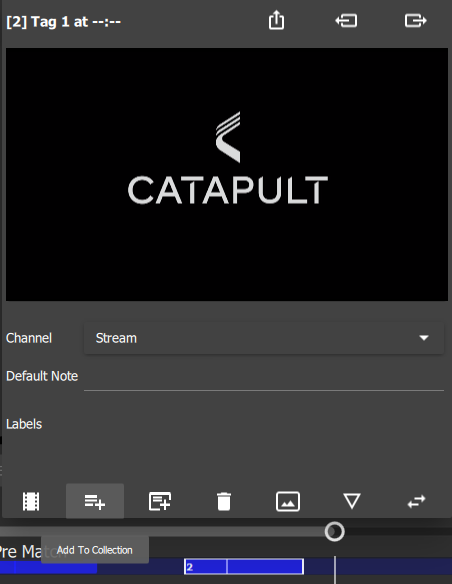Click Add To Collection icon
Screen dimensions: 452x584
coord(95,501)
